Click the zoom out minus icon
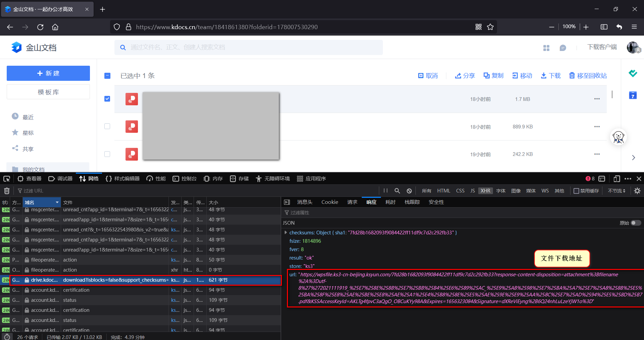This screenshot has width=644, height=340. [x=551, y=27]
